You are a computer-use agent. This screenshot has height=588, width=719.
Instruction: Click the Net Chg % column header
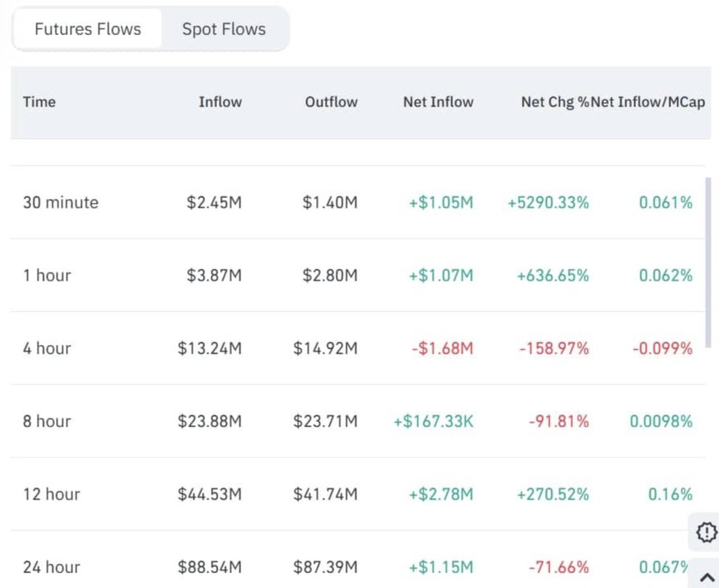tap(555, 102)
